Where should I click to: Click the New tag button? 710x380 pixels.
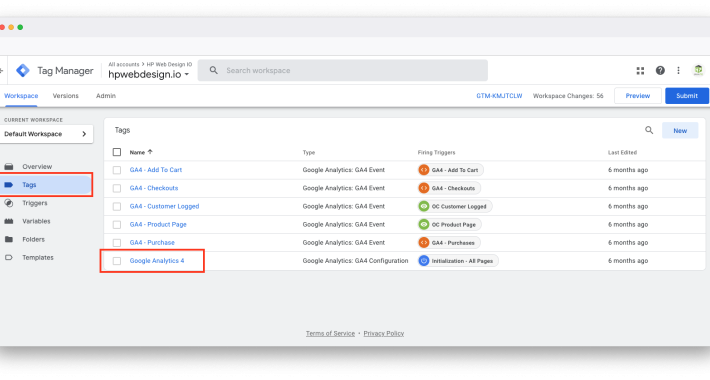tap(680, 130)
